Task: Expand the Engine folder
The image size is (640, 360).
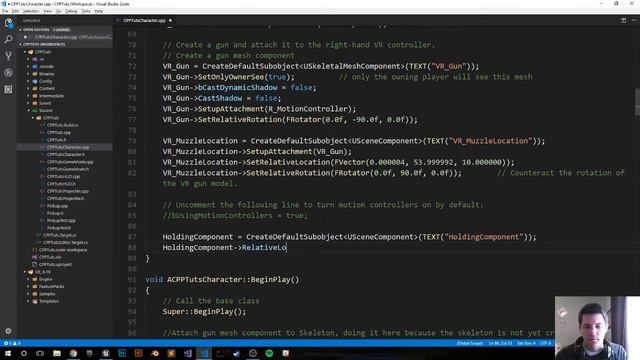Action: pyautogui.click(x=45, y=279)
